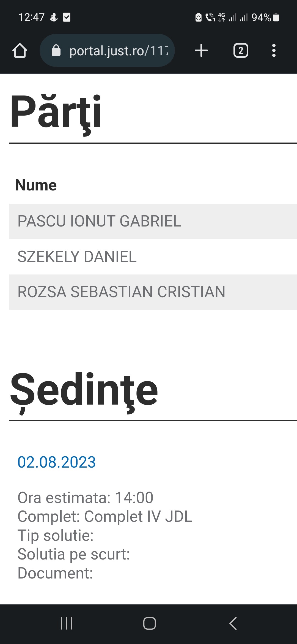Tap the portal.just.ro address bar
This screenshot has width=297, height=644.
pyautogui.click(x=118, y=51)
